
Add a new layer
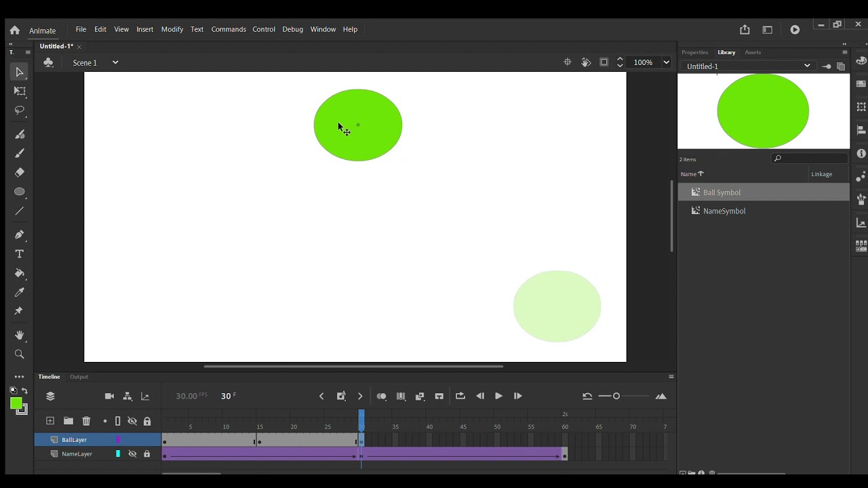pos(50,421)
